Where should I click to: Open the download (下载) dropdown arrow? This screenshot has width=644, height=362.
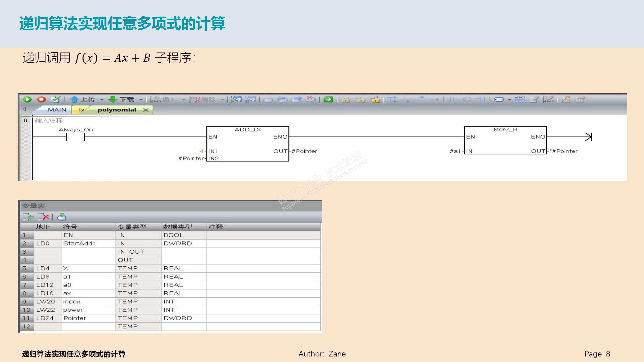(x=141, y=100)
